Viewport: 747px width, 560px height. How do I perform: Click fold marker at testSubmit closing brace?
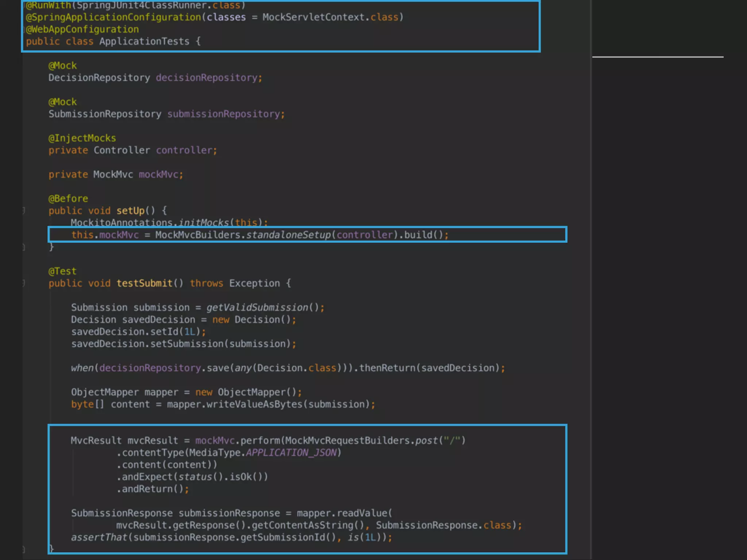coord(24,549)
